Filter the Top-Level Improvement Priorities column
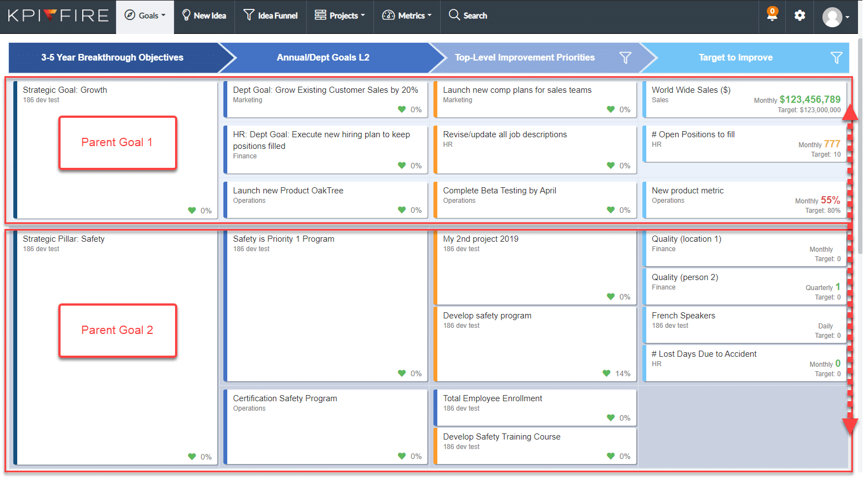Screen dimensions: 868x484 pos(625,58)
